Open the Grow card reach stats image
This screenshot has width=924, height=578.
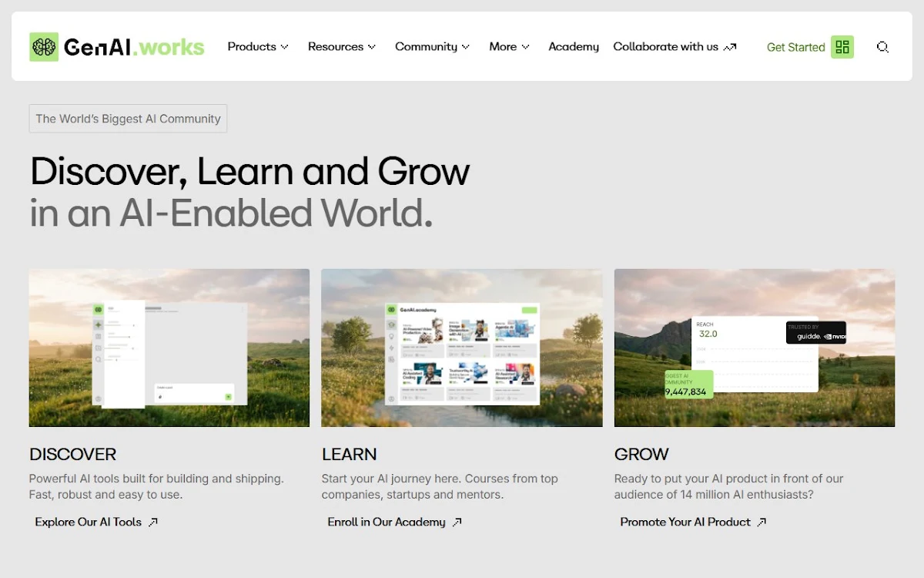coord(755,348)
